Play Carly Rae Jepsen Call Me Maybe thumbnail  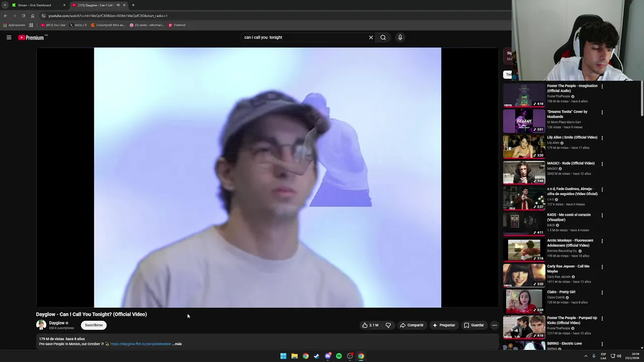pos(524,275)
